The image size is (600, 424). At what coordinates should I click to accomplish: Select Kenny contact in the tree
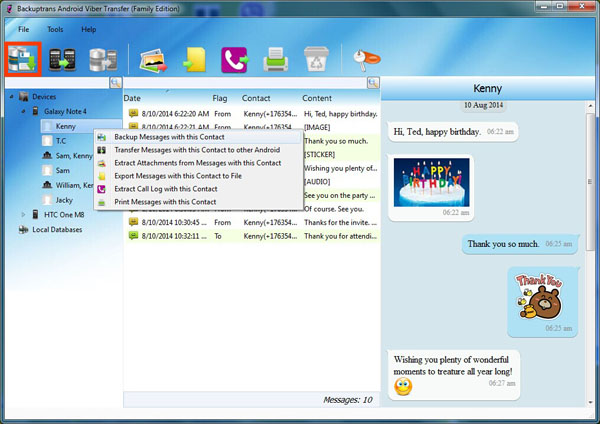tap(65, 126)
